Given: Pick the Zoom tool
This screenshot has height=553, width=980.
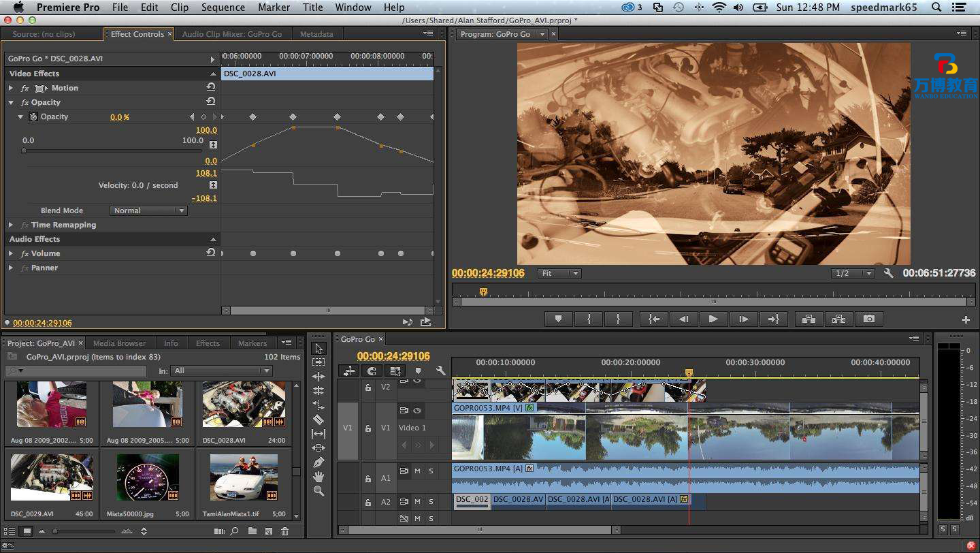Looking at the screenshot, I should click(318, 491).
